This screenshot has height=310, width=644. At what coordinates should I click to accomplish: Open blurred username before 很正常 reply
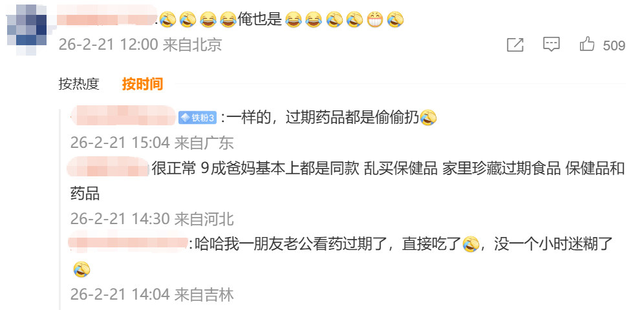pos(109,167)
